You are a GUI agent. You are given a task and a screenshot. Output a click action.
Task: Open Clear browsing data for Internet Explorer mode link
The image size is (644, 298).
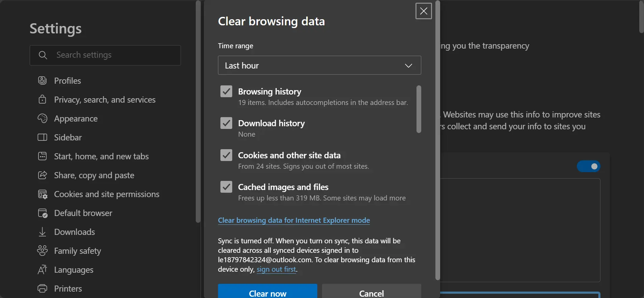click(294, 220)
